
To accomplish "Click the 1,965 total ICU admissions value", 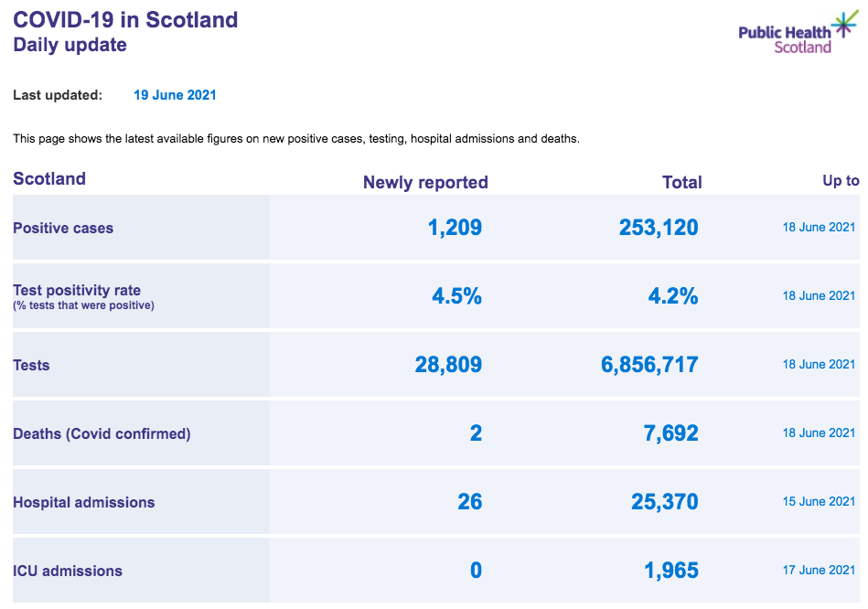I will coord(671,571).
